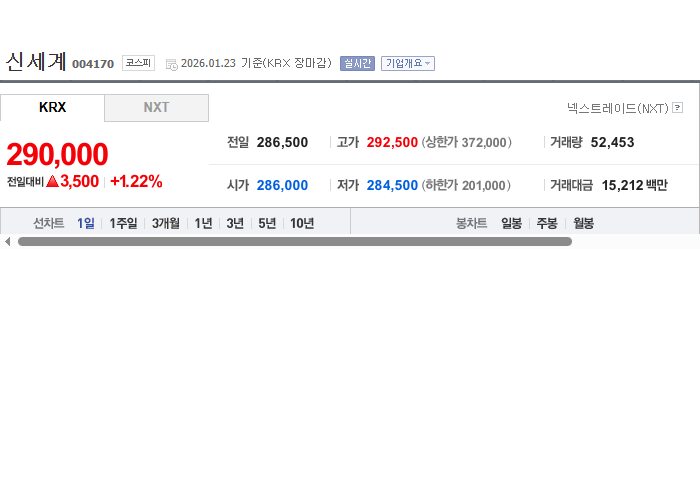Image resolution: width=700 pixels, height=490 pixels.
Task: Click the previous close 286,500
Action: [x=282, y=142]
